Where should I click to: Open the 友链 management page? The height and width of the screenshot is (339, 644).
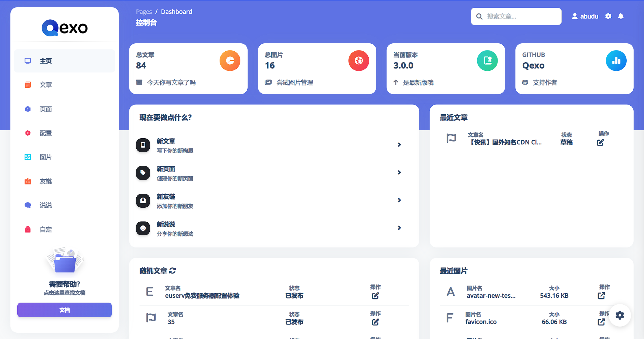tap(46, 181)
